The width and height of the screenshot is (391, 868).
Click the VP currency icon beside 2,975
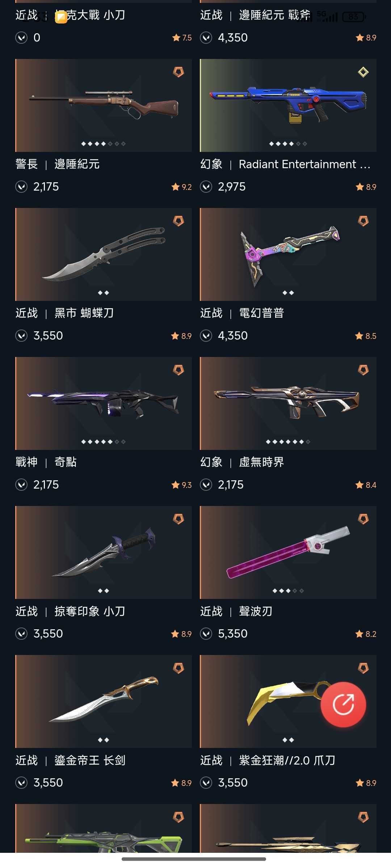[206, 187]
